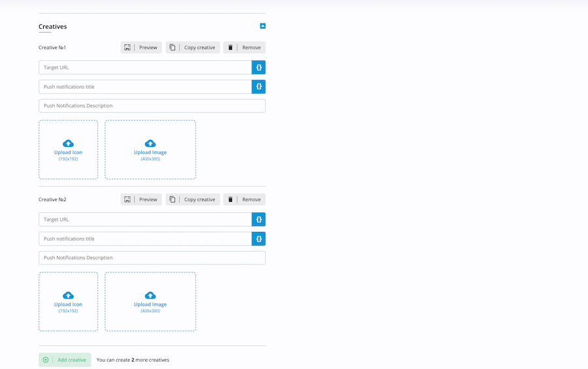This screenshot has height=369, width=588.
Task: Click copy icon for Creative №2
Action: tap(172, 199)
